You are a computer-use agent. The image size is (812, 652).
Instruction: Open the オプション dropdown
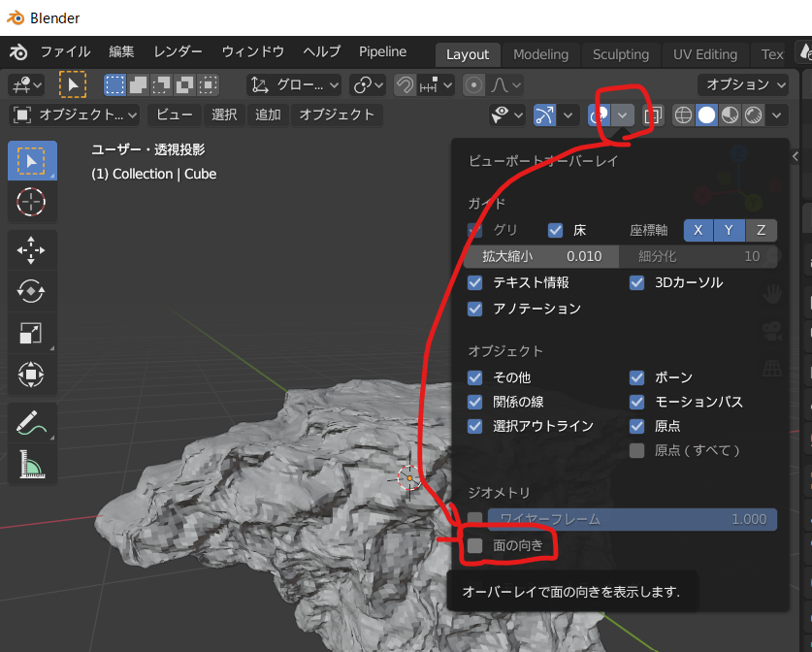point(743,84)
